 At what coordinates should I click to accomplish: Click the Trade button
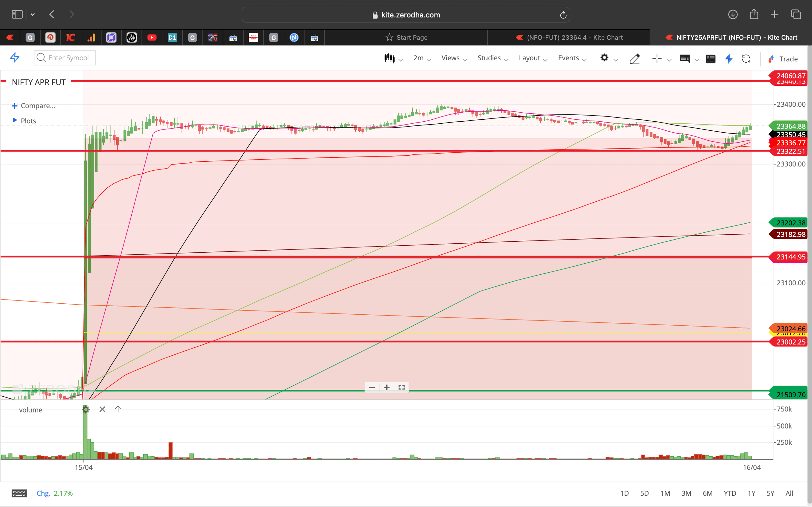pyautogui.click(x=787, y=59)
